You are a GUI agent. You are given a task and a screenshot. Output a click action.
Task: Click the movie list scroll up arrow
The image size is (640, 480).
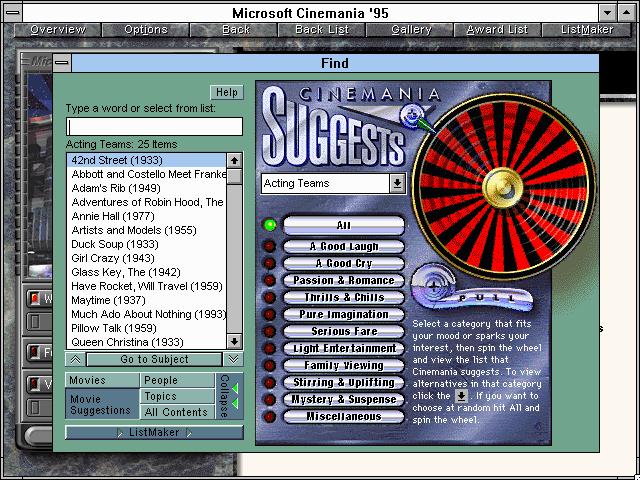[x=234, y=161]
